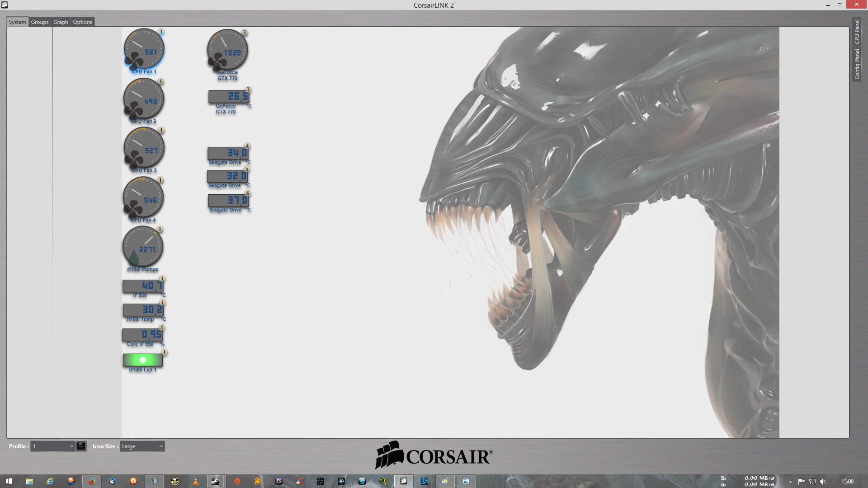Show hidden system tray icons
Viewport: 868px width, 488px height.
(x=790, y=482)
